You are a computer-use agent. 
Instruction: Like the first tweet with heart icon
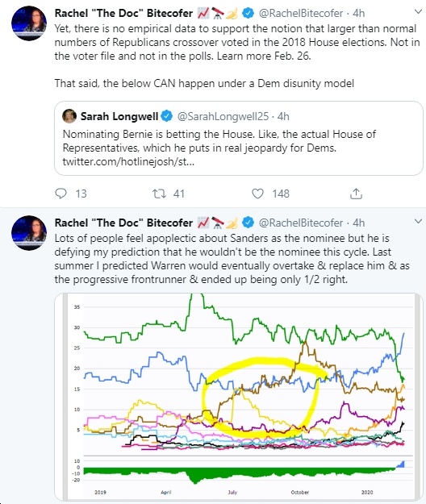pyautogui.click(x=257, y=194)
